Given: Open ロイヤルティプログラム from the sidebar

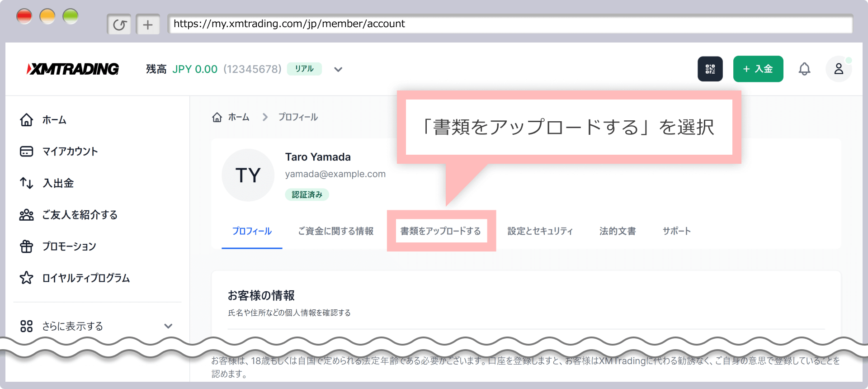Looking at the screenshot, I should pyautogui.click(x=86, y=278).
